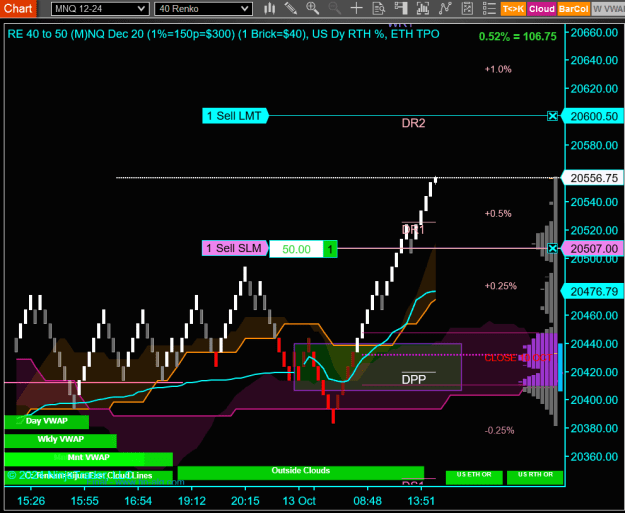The height and width of the screenshot is (513, 625).
Task: Click the 20476.79 cyan price marker
Action: pyautogui.click(x=593, y=291)
